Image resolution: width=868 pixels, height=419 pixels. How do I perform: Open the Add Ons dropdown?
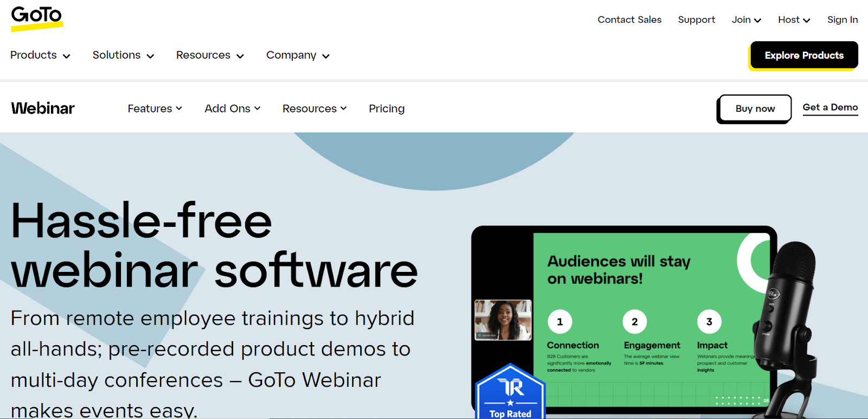click(233, 109)
